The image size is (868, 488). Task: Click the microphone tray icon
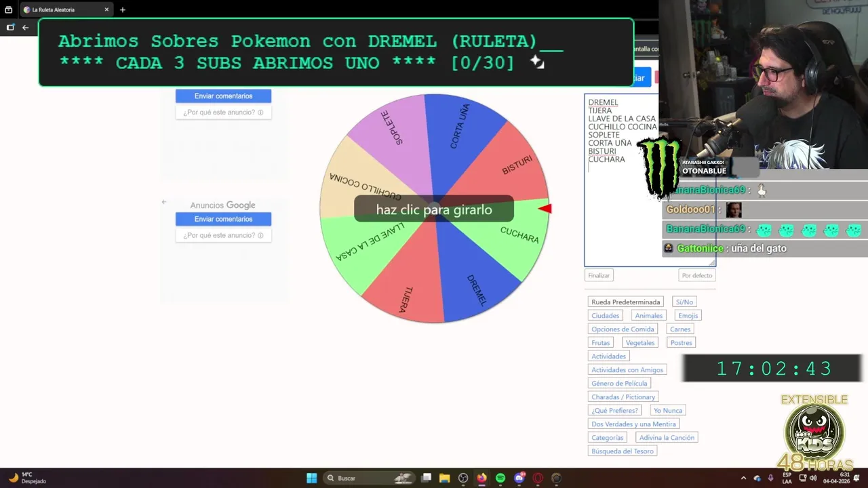pyautogui.click(x=770, y=478)
